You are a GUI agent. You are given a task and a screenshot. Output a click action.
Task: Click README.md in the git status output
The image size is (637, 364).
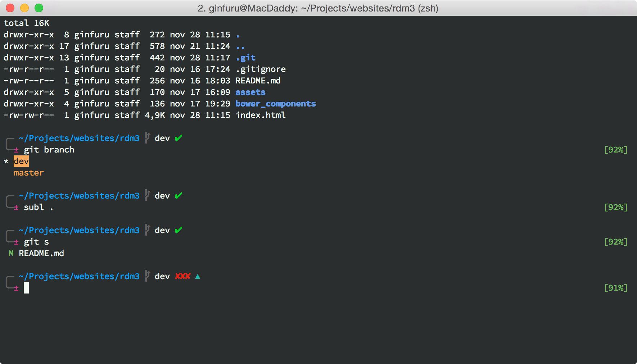[41, 254]
